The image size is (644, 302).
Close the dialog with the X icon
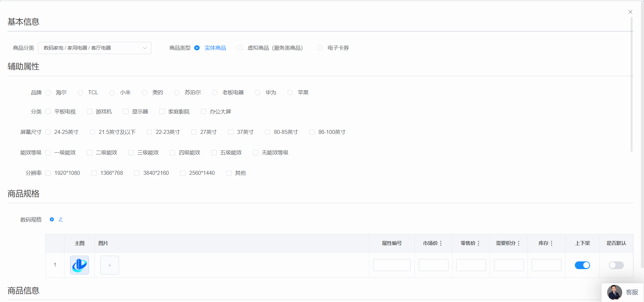(x=630, y=12)
